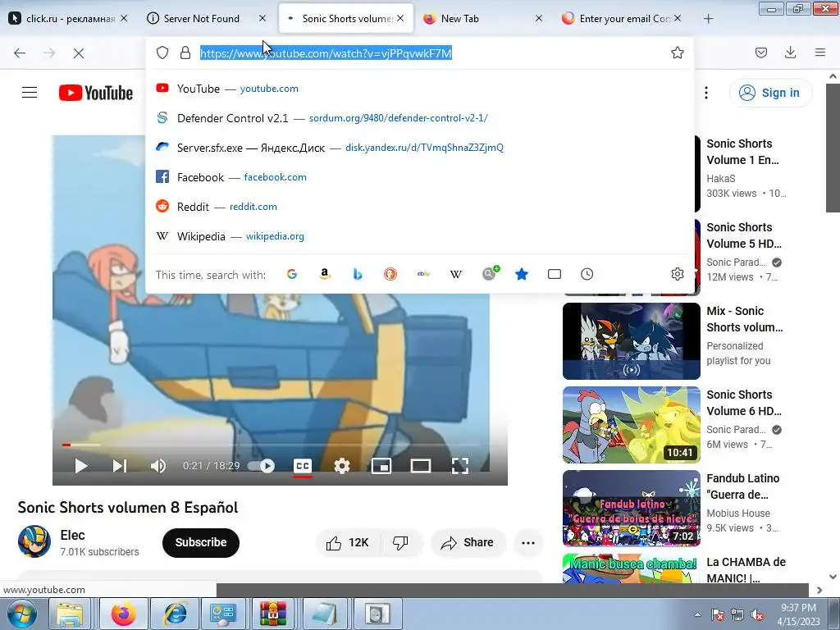
Task: Skip to next video
Action: tap(120, 466)
